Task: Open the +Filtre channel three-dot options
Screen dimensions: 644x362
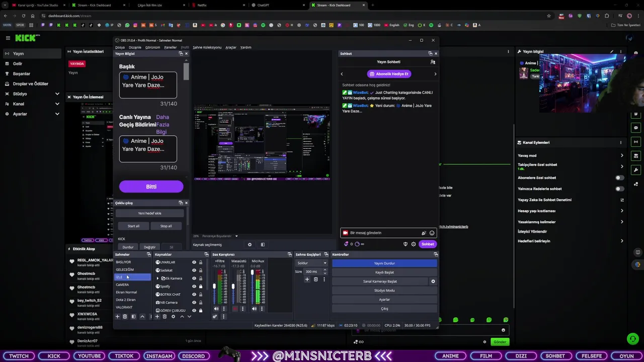Action: coord(224,309)
